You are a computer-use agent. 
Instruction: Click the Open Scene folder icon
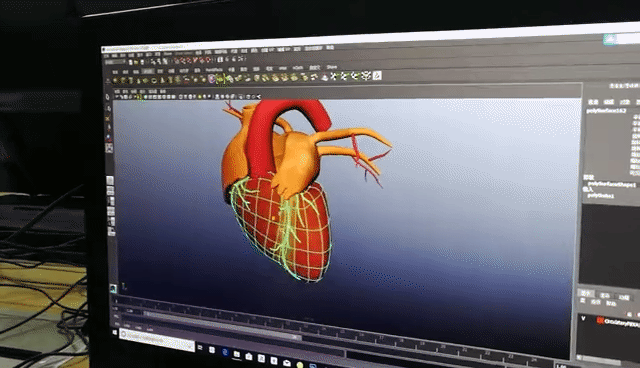click(136, 62)
